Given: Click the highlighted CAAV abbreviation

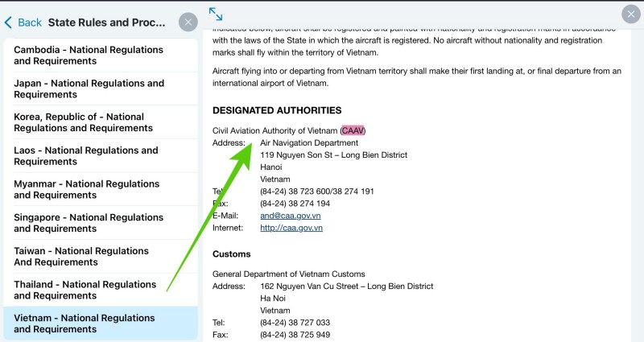Looking at the screenshot, I should [353, 130].
